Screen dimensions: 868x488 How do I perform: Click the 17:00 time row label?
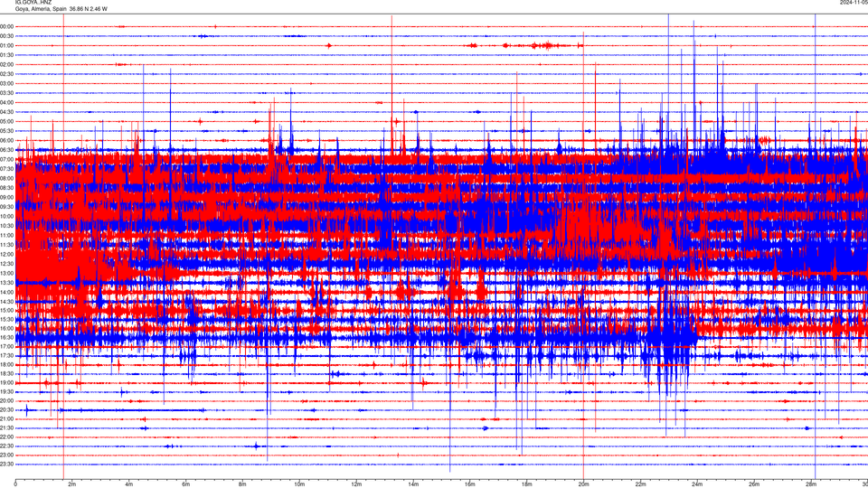pyautogui.click(x=6, y=346)
